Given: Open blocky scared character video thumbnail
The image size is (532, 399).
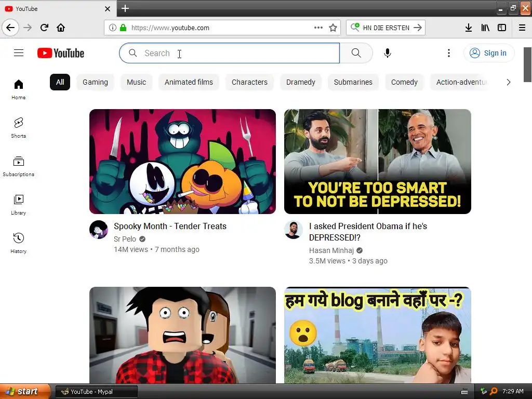Looking at the screenshot, I should pos(182,335).
